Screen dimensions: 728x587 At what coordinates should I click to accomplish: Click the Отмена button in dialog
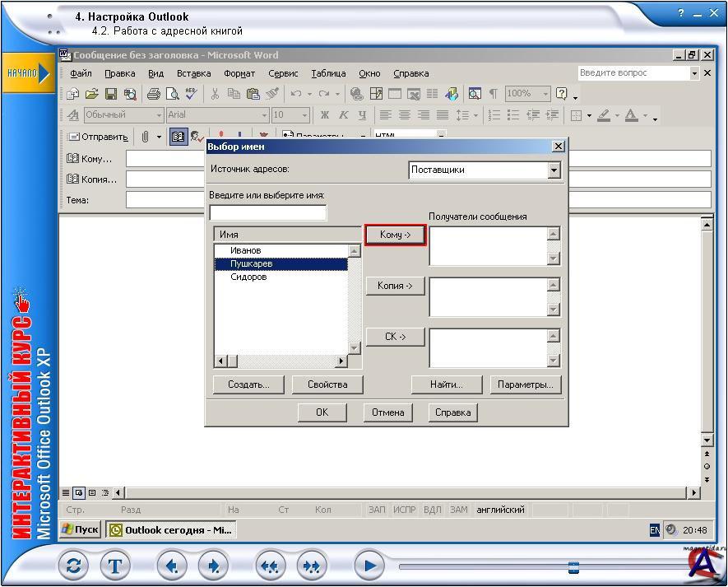tap(387, 412)
